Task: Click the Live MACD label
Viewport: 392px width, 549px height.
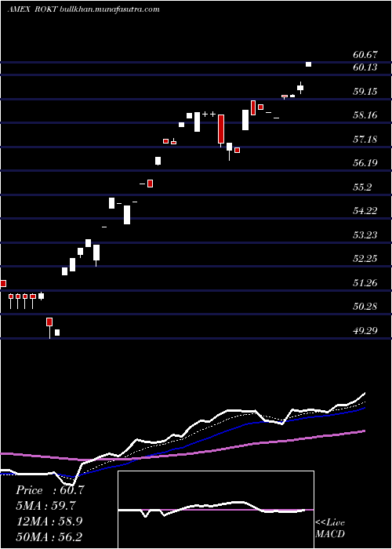Action: pos(330,528)
